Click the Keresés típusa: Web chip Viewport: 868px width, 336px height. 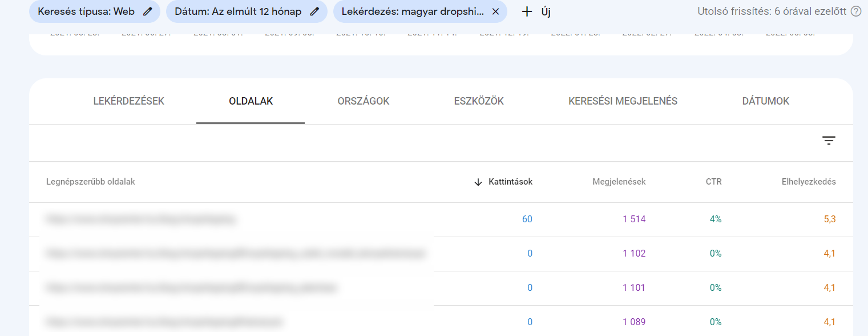(x=95, y=11)
